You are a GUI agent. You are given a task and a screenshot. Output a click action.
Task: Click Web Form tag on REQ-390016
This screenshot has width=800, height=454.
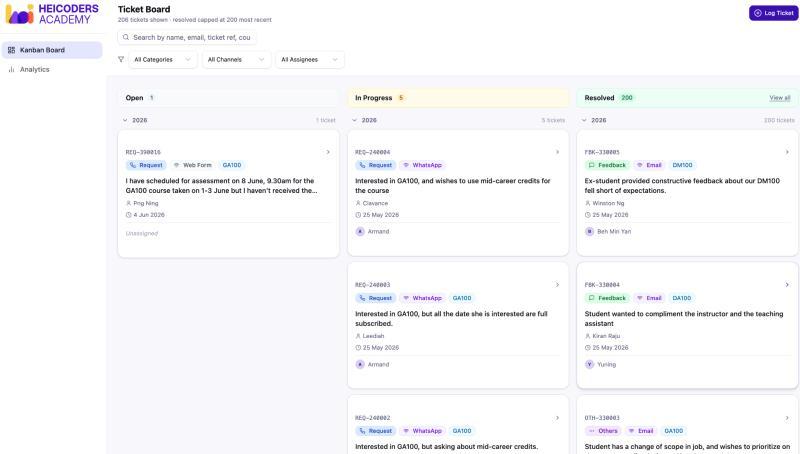(x=192, y=165)
